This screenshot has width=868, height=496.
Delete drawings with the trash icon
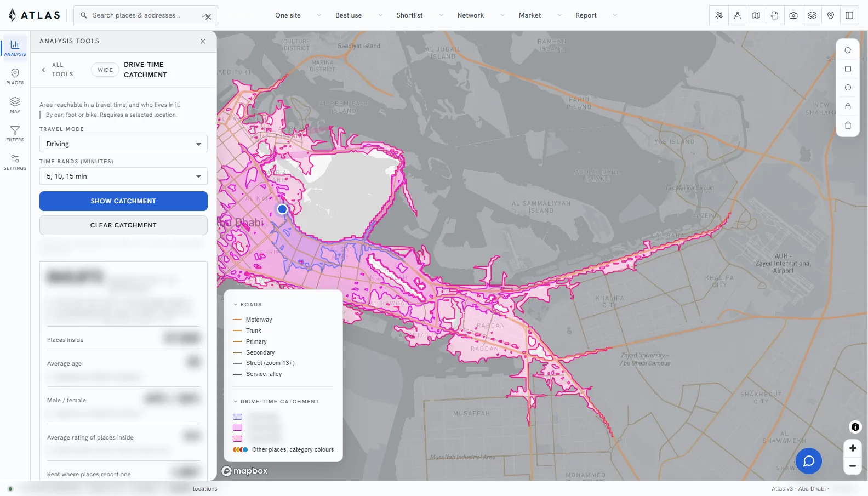coord(848,126)
